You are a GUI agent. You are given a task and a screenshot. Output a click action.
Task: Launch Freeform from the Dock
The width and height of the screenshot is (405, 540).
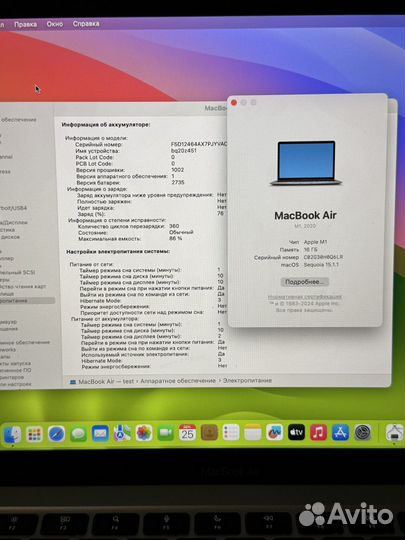click(274, 432)
